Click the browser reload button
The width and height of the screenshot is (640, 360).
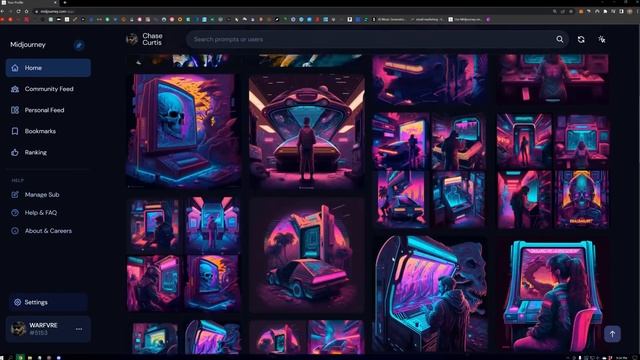pyautogui.click(x=18, y=11)
